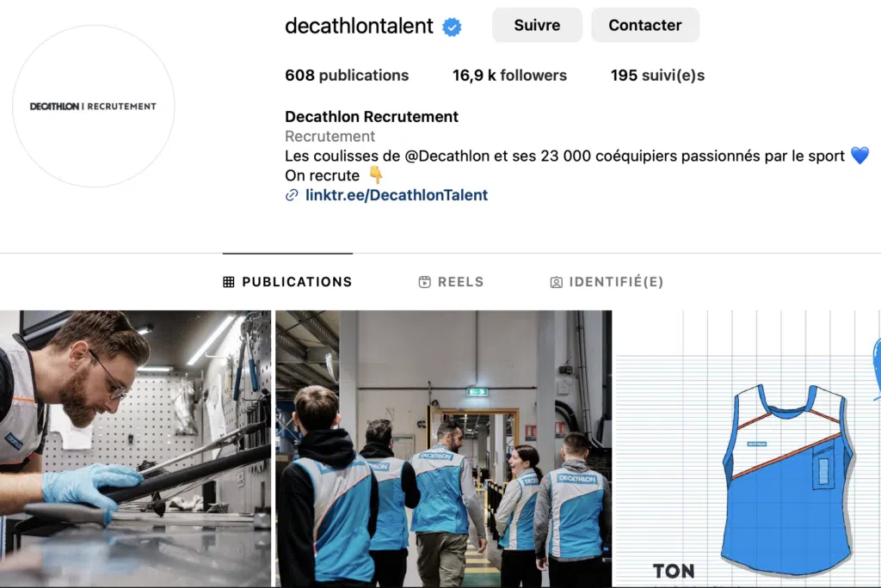This screenshot has width=881, height=588.
Task: Click the Publications grid icon
Action: tap(229, 282)
